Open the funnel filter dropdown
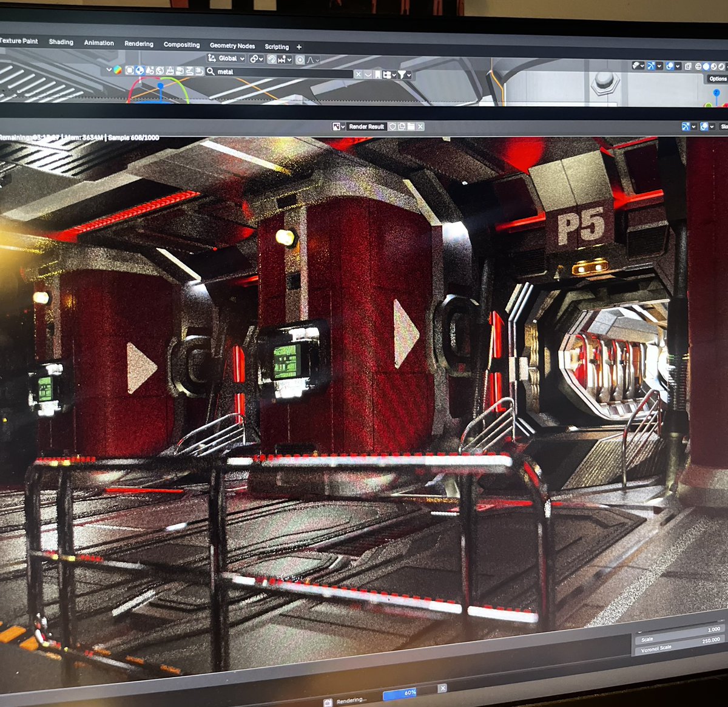Image resolution: width=728 pixels, height=707 pixels. [x=405, y=75]
